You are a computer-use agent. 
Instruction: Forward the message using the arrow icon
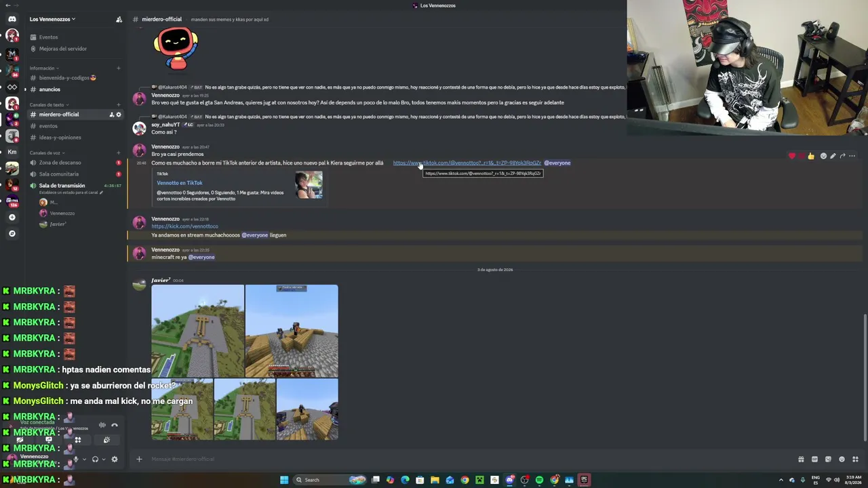[x=842, y=157]
